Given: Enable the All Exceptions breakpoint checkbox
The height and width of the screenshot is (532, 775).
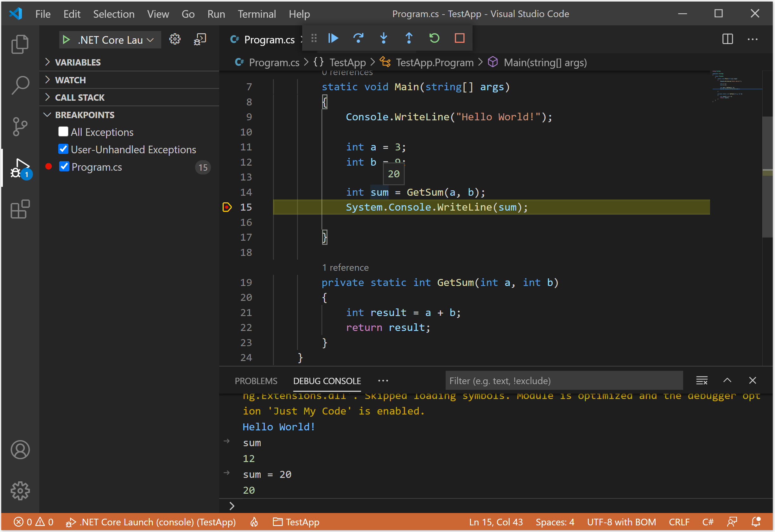Looking at the screenshot, I should coord(63,132).
